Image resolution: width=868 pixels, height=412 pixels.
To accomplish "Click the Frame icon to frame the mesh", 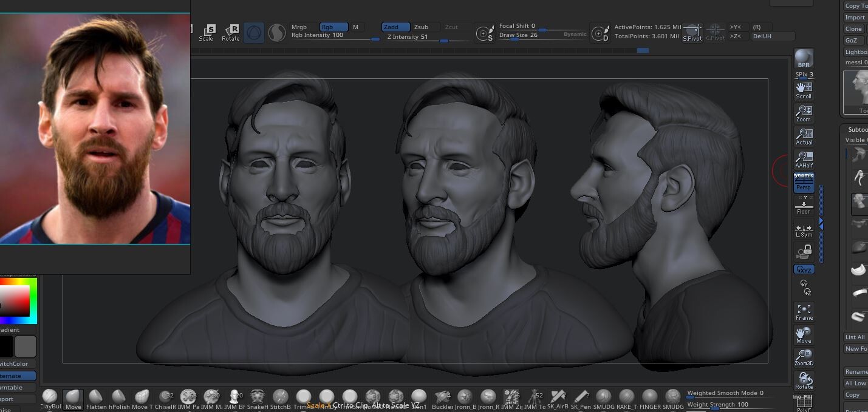I will coord(804,309).
